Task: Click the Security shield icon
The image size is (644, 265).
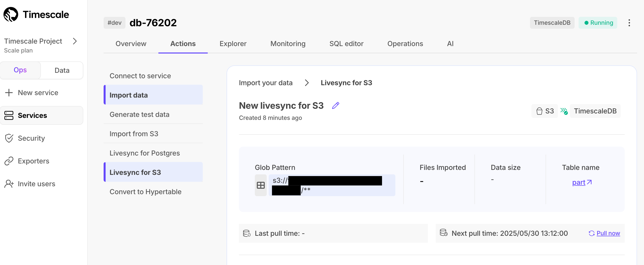Action: [9, 138]
